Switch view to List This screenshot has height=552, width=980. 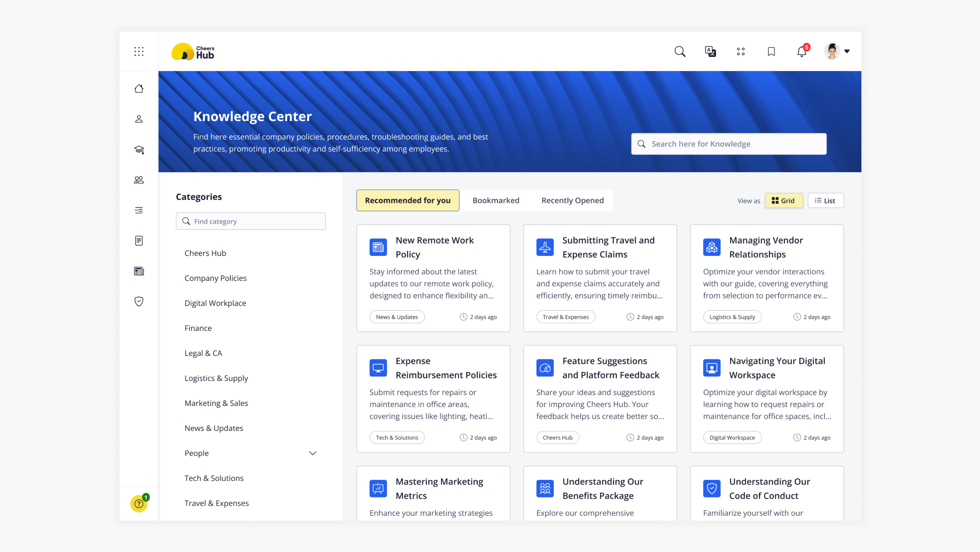click(826, 201)
